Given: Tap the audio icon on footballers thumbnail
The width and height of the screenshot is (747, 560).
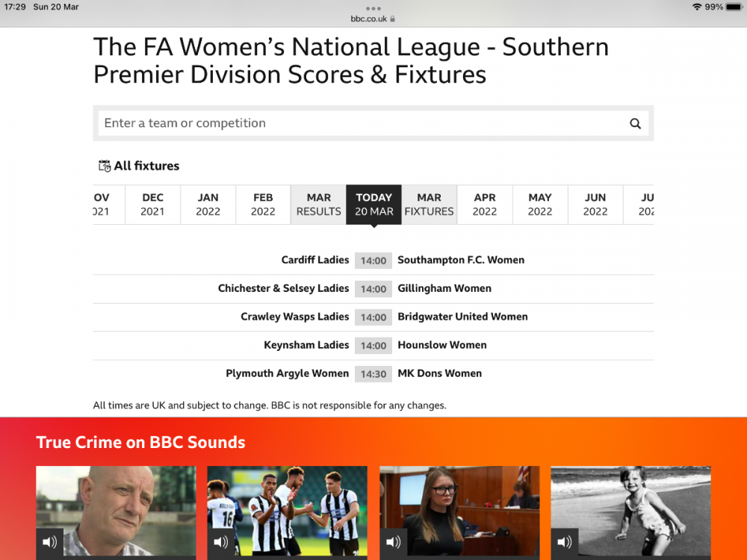Looking at the screenshot, I should pyautogui.click(x=221, y=543).
